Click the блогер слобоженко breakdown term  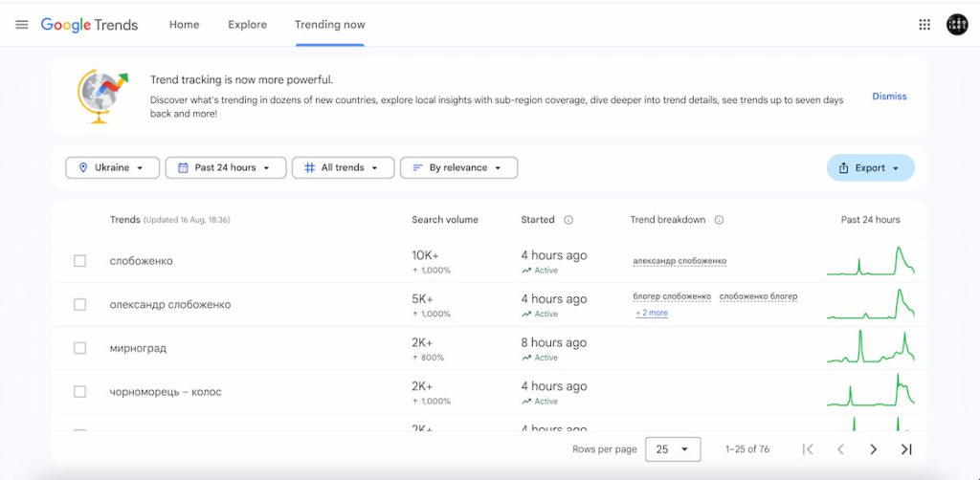[x=672, y=296]
